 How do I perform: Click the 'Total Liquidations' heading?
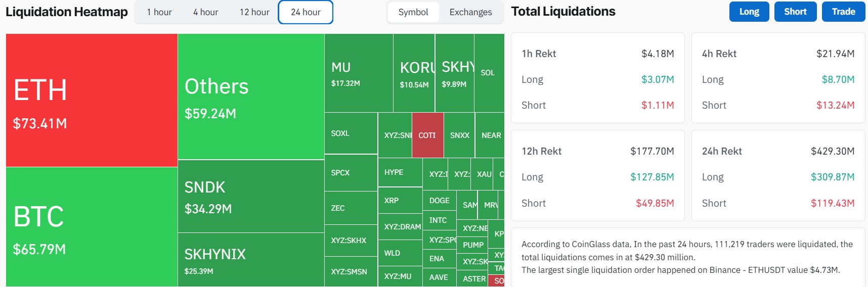tap(563, 12)
